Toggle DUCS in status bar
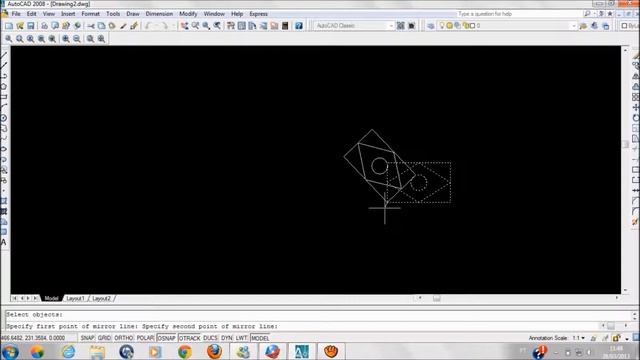Viewport: 640px width, 360px height. click(210, 338)
